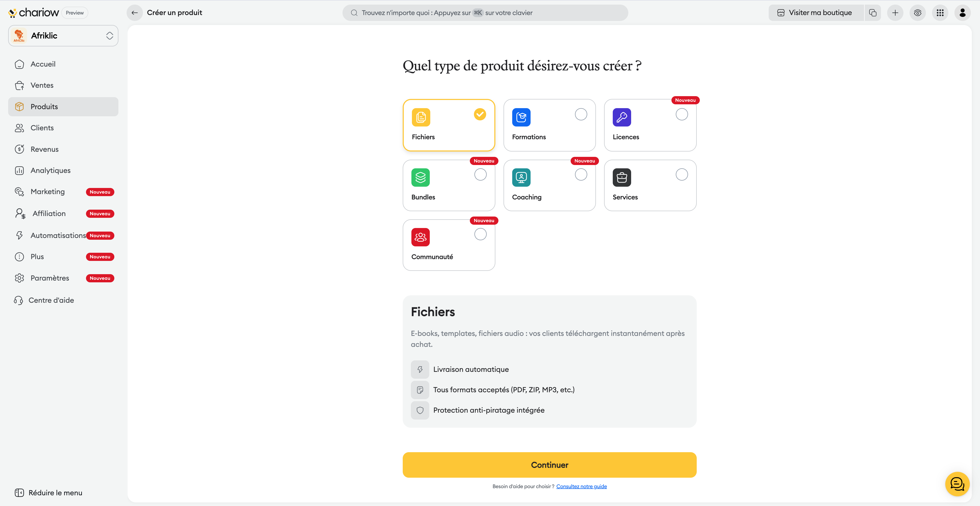
Task: Click the eye preview icon in top bar
Action: coord(917,12)
